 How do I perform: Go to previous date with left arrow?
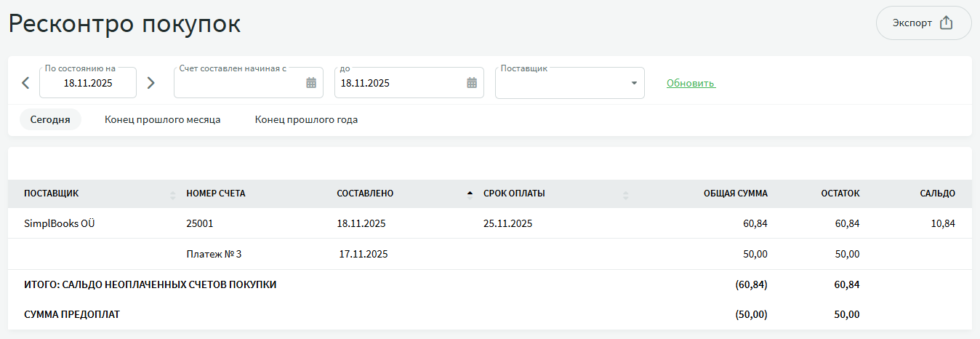pyautogui.click(x=25, y=83)
